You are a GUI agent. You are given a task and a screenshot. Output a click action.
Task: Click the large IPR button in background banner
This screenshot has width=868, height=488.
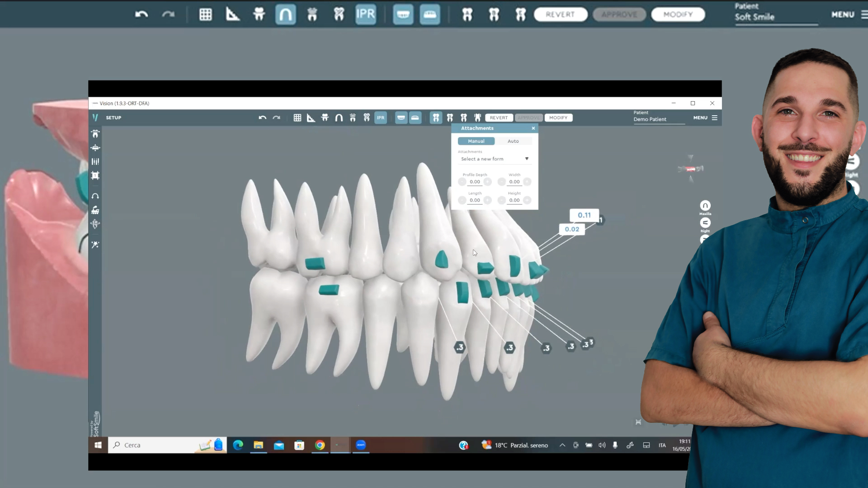pos(366,14)
